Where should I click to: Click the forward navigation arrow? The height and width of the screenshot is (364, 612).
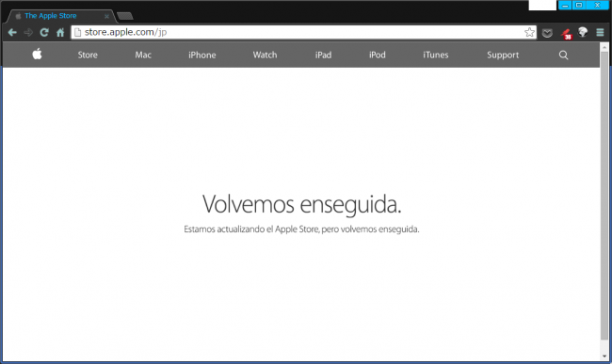pos(28,32)
